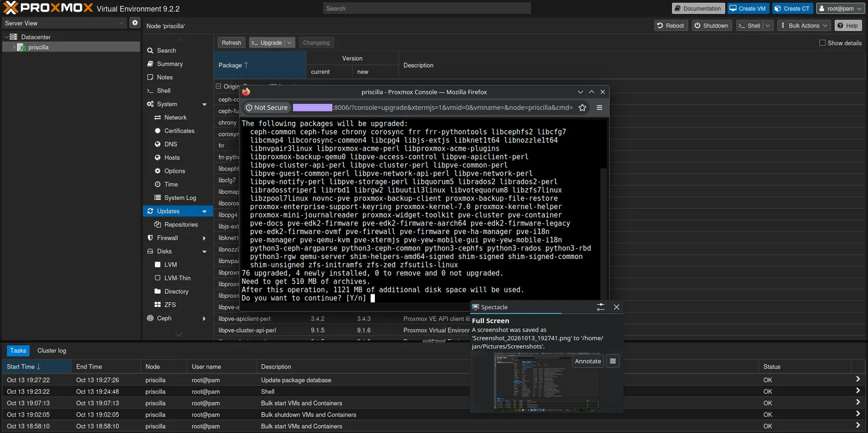Screen dimensions: 868x433
Task: Enable the Show details checkbox
Action: click(822, 43)
